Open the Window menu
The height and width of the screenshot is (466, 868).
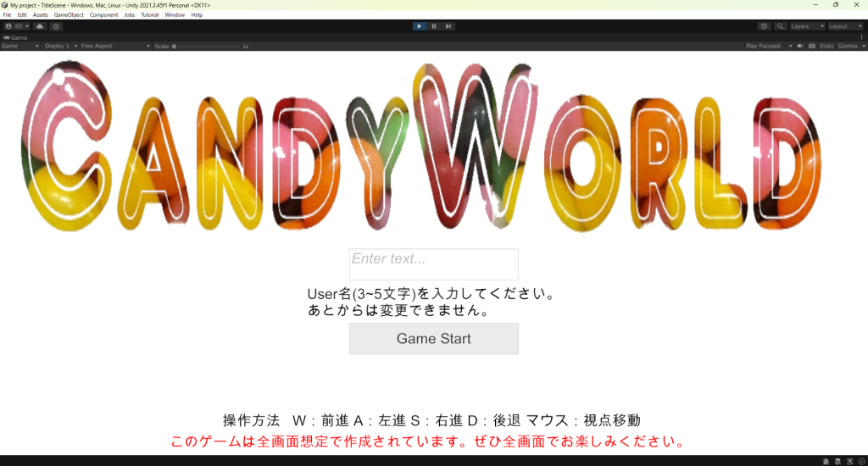[x=175, y=15]
